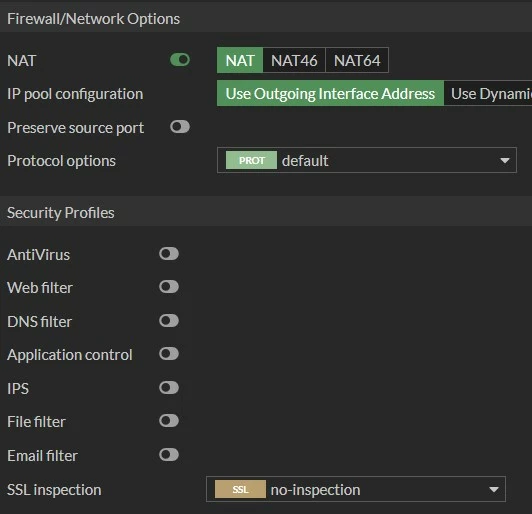Select Use Outgoing Interface Address
The width and height of the screenshot is (532, 514).
click(x=330, y=93)
